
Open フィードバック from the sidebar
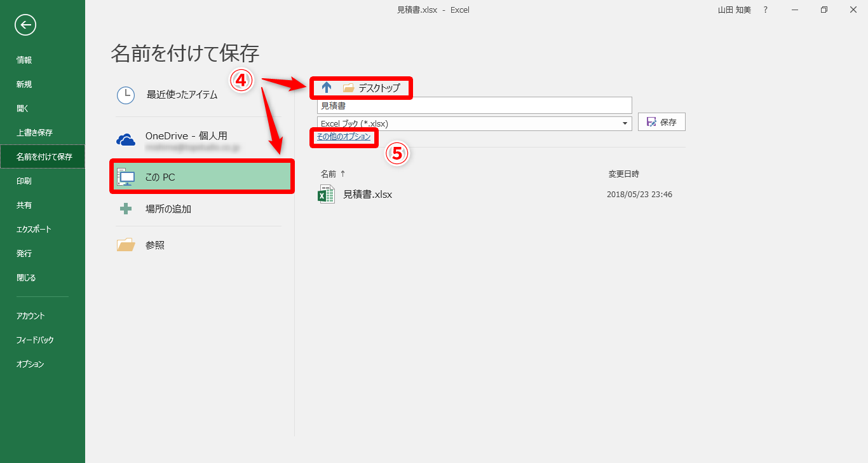(x=35, y=340)
